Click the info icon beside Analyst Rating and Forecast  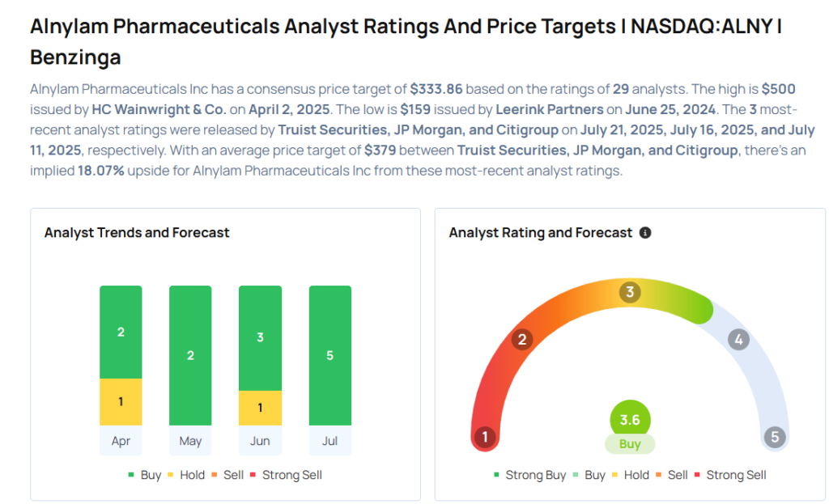click(645, 232)
